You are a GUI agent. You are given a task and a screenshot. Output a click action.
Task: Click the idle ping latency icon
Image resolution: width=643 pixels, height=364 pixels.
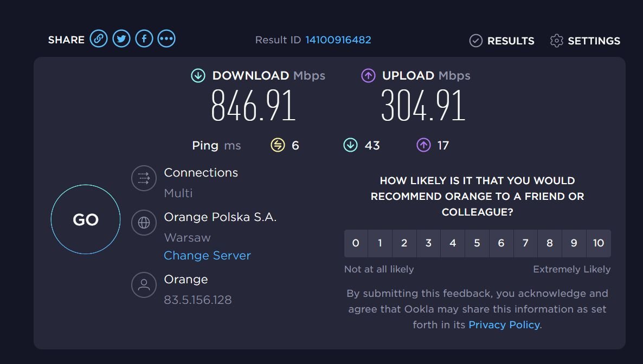[278, 145]
